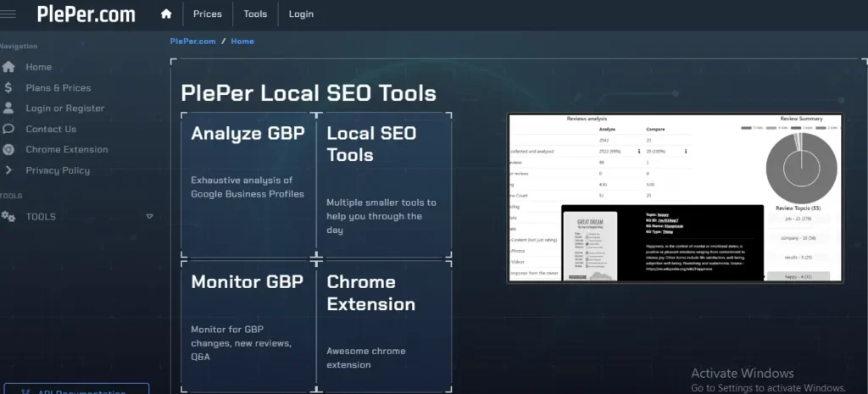Click 'Monitor for GBP changes' description text
Image resolution: width=868 pixels, height=394 pixels.
tap(241, 343)
